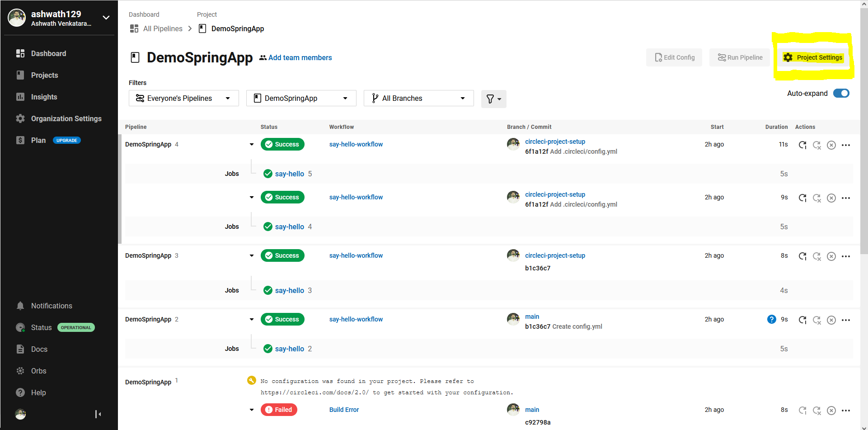Viewport: 868px width, 430px height.
Task: Click the Add team members link
Action: (300, 57)
